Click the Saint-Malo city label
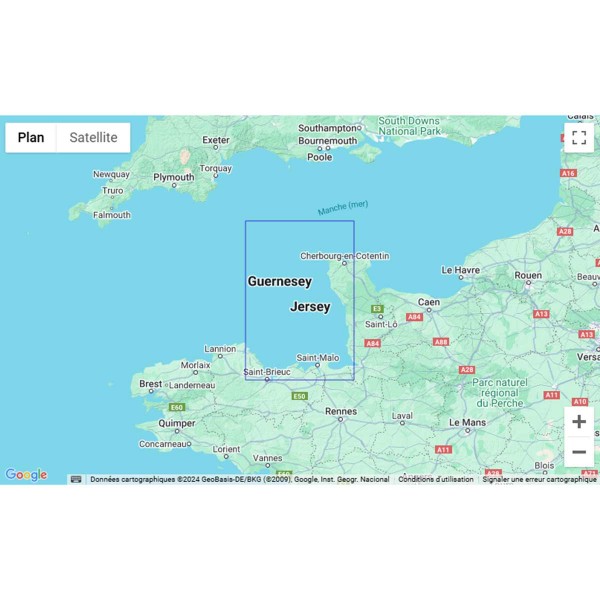600x600 pixels. click(x=318, y=358)
